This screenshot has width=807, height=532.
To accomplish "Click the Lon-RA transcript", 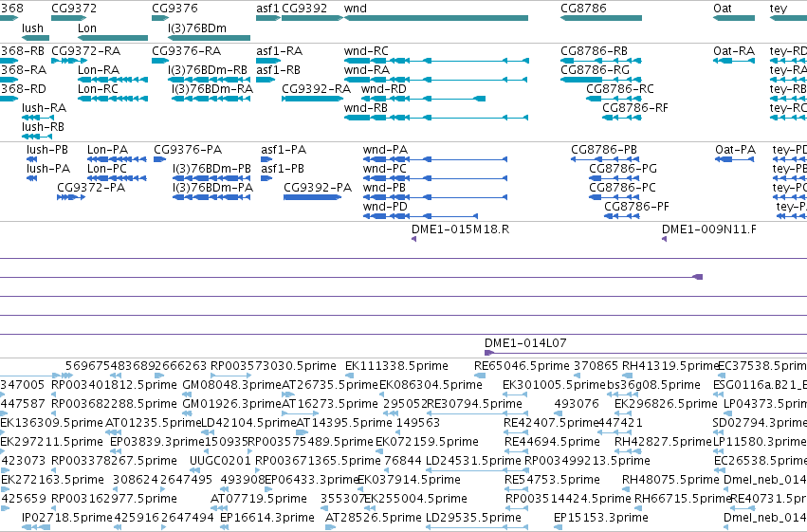I will point(113,80).
